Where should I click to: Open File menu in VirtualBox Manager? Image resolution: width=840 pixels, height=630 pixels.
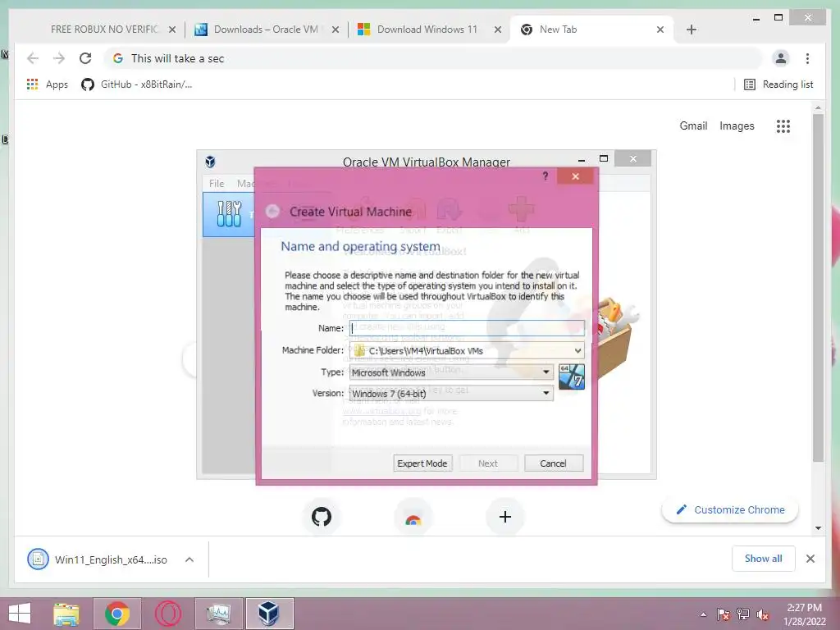coord(217,183)
